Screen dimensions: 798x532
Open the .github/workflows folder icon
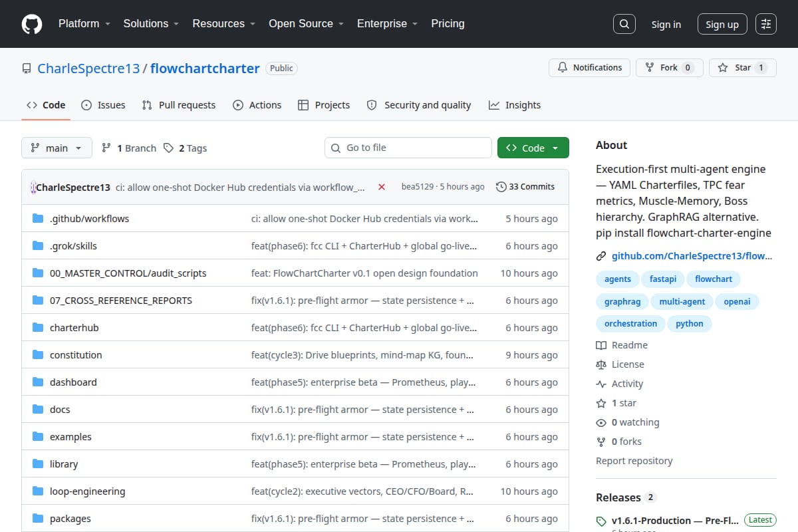38,218
